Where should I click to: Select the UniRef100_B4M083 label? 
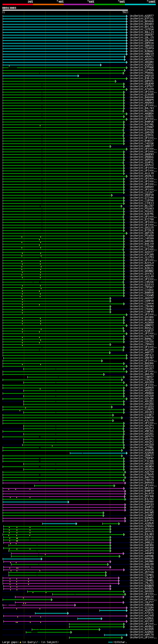(142, 483)
